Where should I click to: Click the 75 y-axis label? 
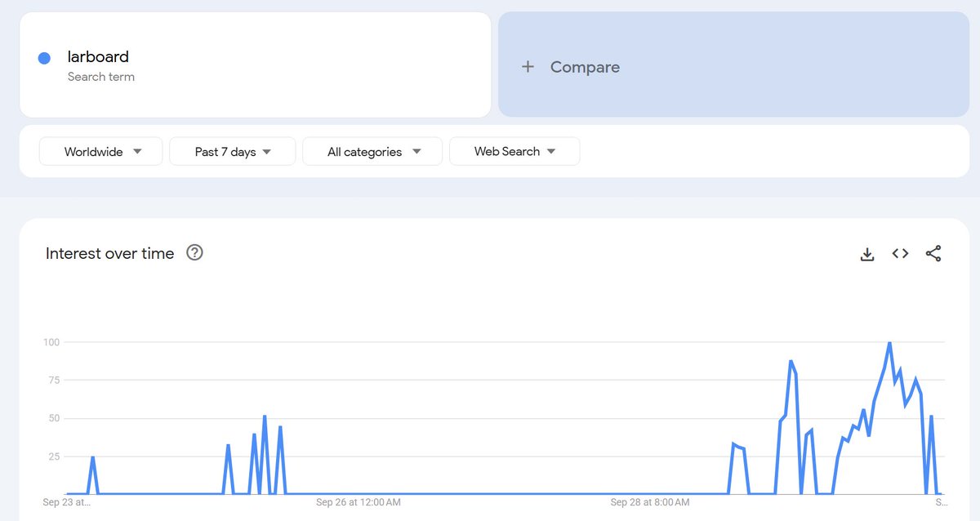(54, 380)
